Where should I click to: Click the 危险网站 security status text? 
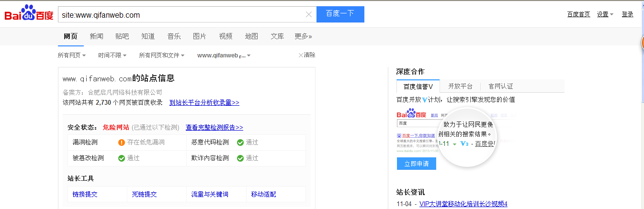click(x=116, y=127)
